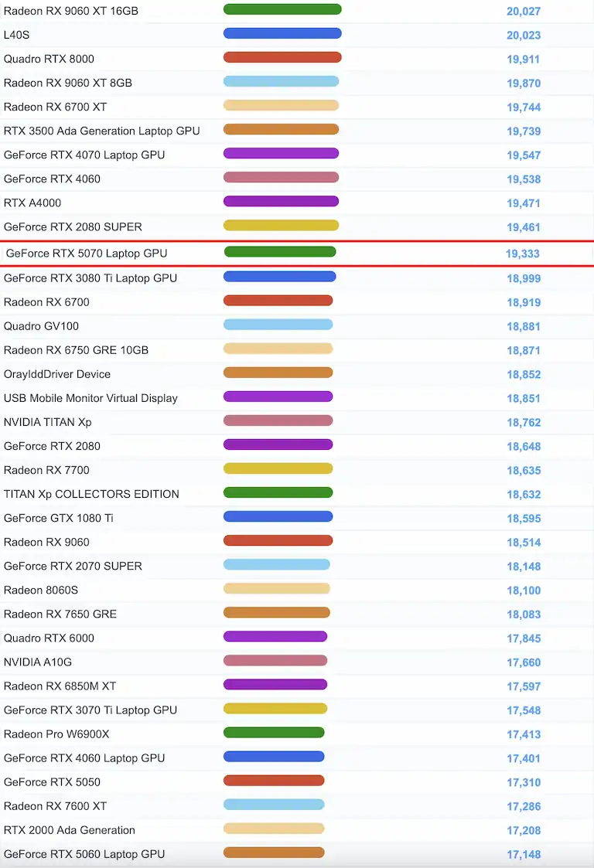Open the GeForce RTX 4060 entry
594x868 pixels.
point(52,179)
